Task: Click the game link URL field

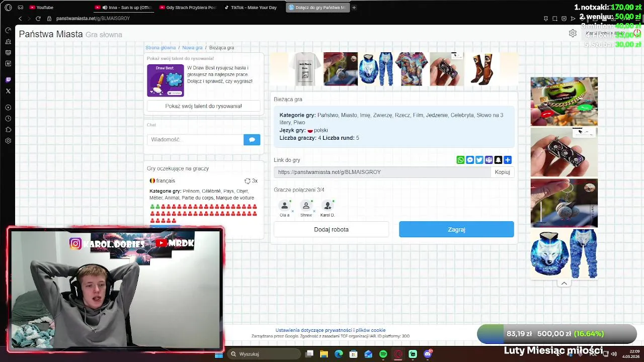Action: click(382, 172)
